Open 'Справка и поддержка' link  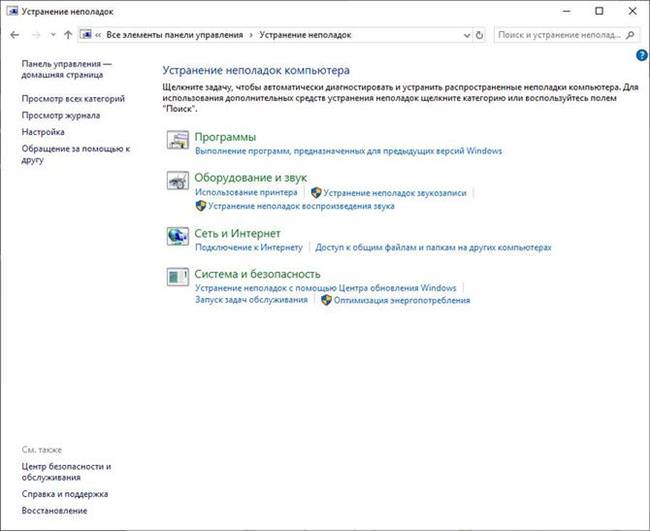65,494
